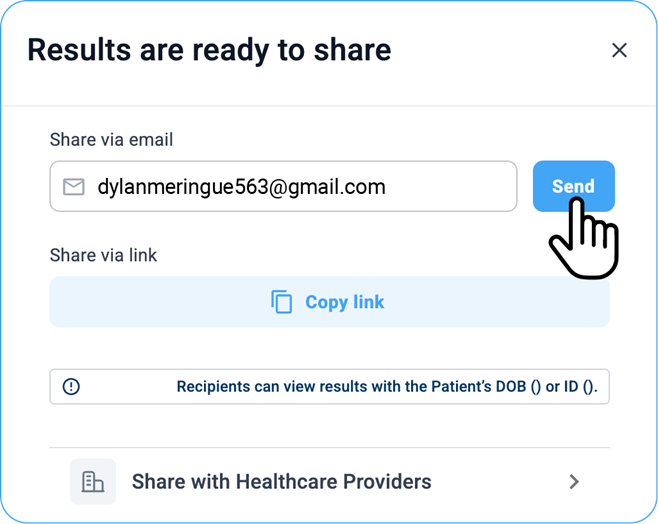
Task: Click the recipients DOB or ID notice text
Action: [387, 387]
